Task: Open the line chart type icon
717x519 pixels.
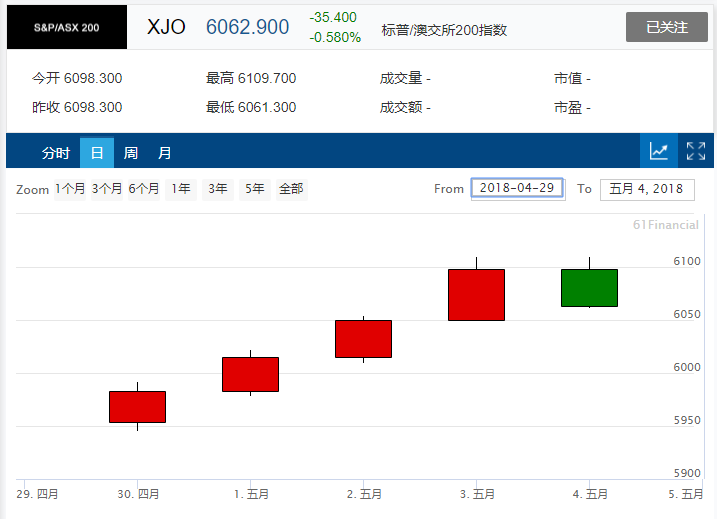Action: (658, 151)
